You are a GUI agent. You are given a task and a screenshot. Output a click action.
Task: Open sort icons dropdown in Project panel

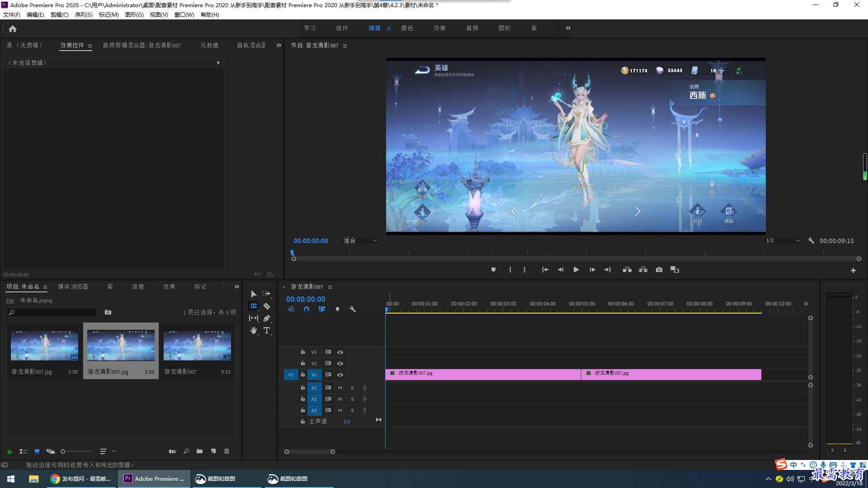point(108,451)
